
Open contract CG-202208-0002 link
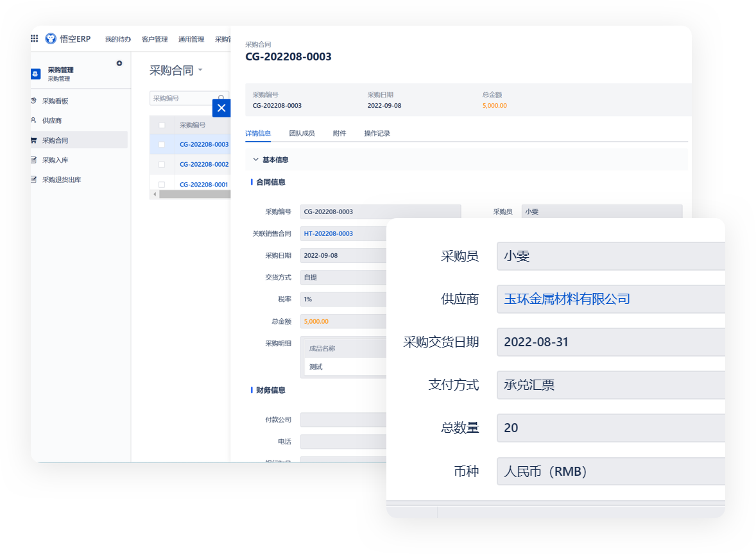(204, 164)
